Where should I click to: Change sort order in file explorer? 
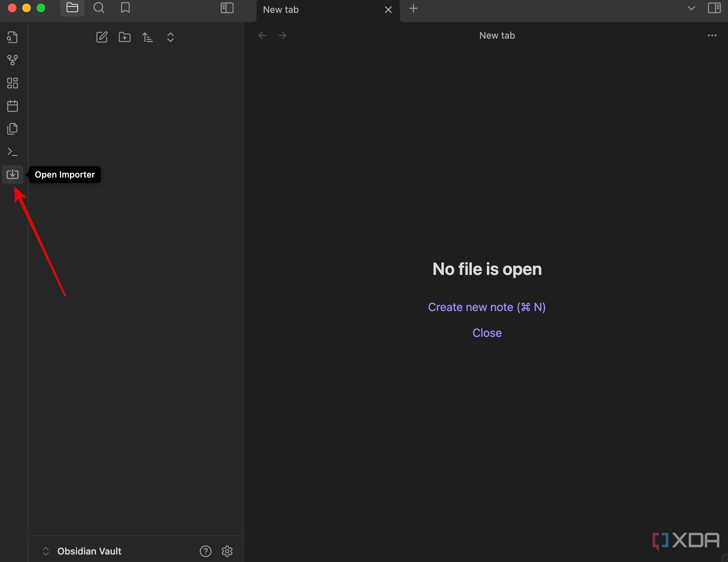(x=148, y=37)
